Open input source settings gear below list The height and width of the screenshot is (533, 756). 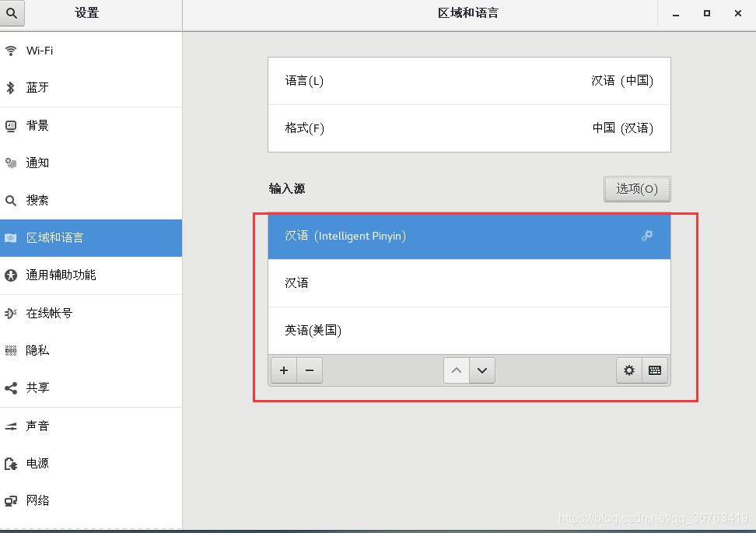coord(629,370)
